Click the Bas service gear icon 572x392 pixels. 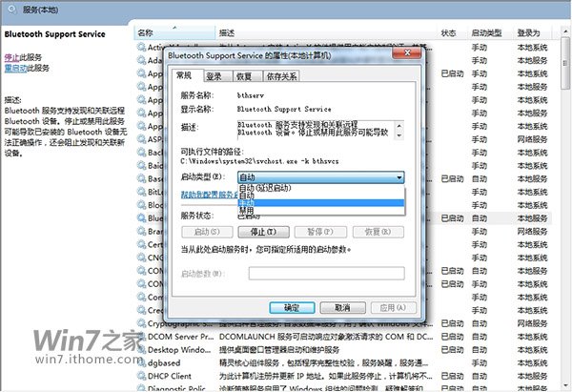click(141, 178)
